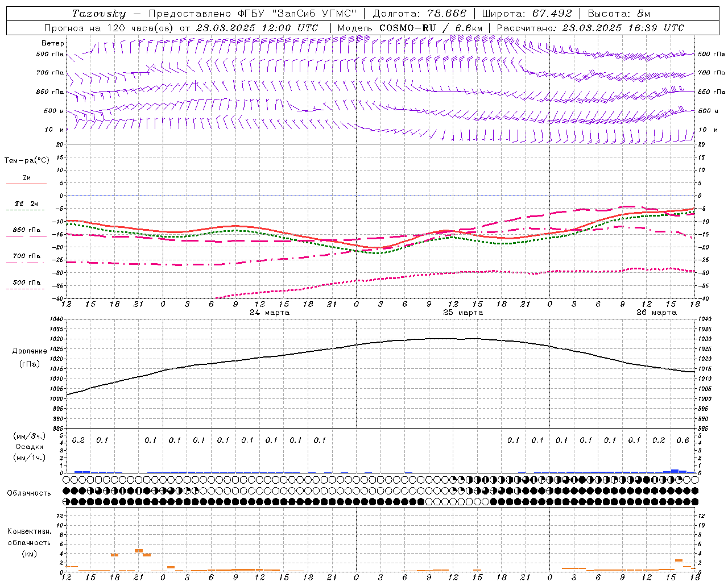Click the 26 марта date label
Screen dimensions: 728x582
click(656, 313)
